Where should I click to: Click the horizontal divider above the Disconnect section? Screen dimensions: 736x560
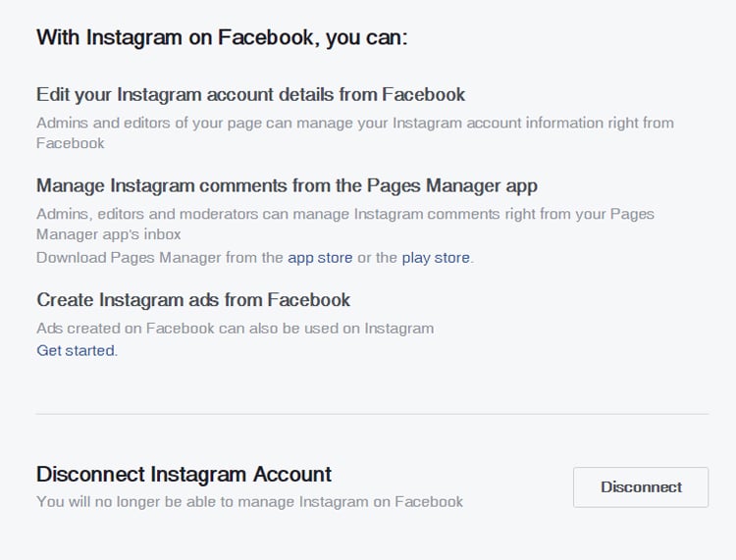[x=372, y=414]
